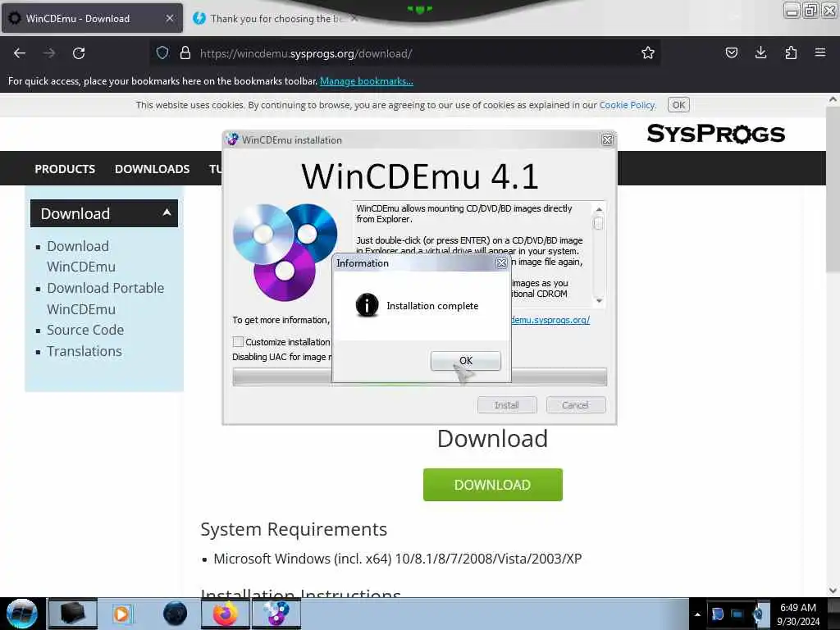This screenshot has height=630, width=840.
Task: Open the extensions puzzle icon
Action: (x=791, y=53)
